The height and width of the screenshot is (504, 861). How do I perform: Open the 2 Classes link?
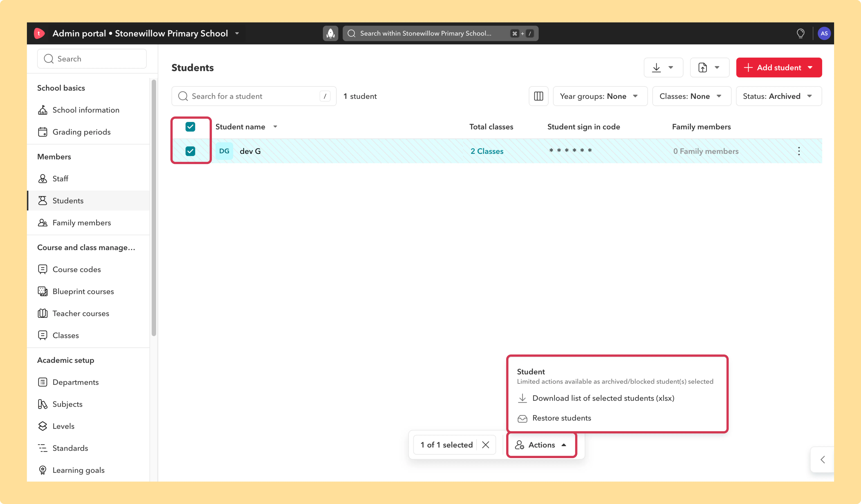(487, 151)
